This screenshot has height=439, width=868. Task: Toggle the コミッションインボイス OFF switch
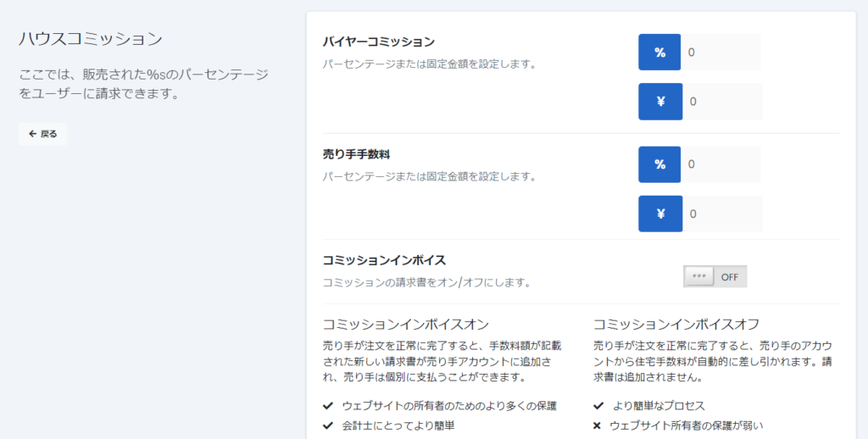tap(715, 276)
